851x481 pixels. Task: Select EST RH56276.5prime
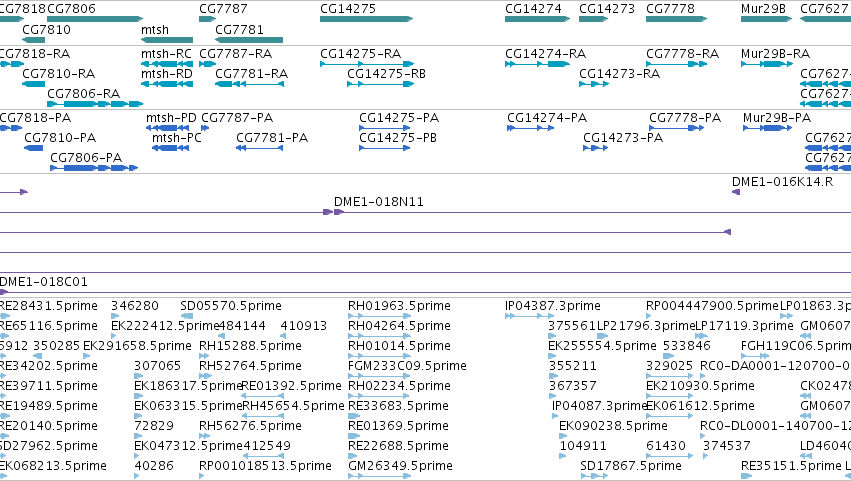[x=204, y=435]
